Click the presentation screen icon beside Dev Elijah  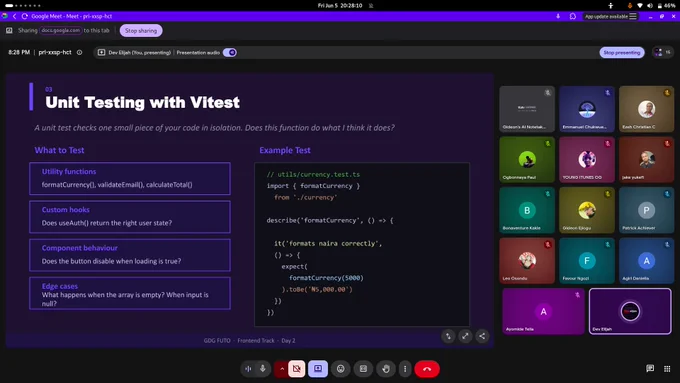(101, 52)
